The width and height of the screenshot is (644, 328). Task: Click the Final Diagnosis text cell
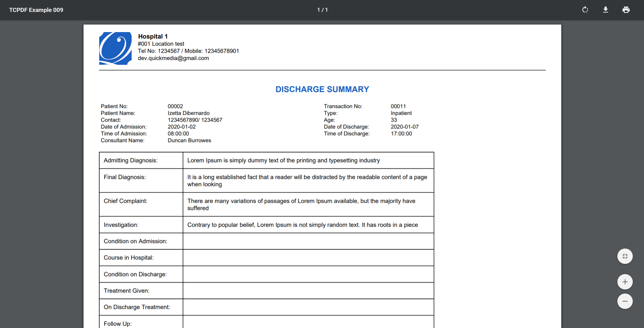(308, 181)
